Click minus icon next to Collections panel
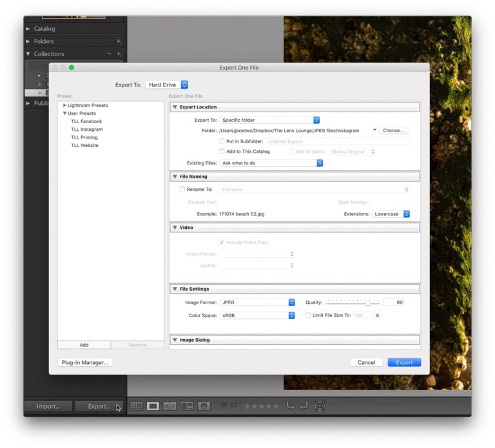The width and height of the screenshot is (495, 448). pos(109,54)
